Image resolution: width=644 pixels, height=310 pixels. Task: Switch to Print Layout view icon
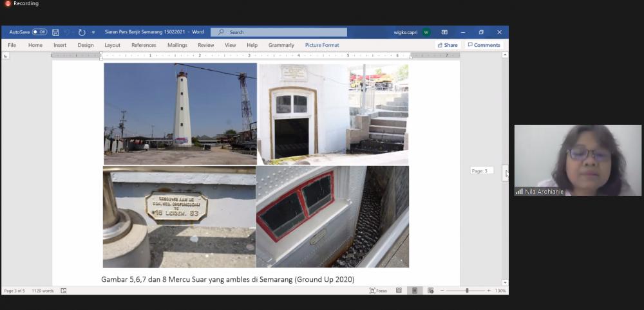[415, 291]
